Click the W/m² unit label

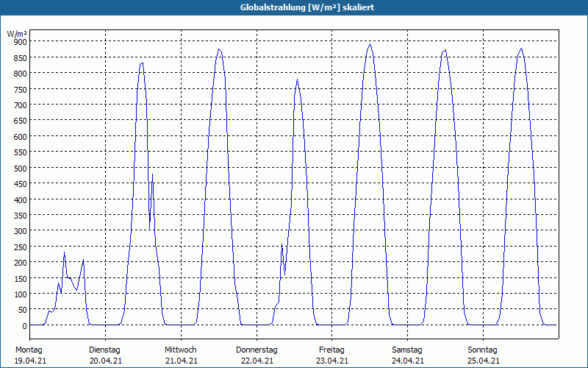pos(17,34)
